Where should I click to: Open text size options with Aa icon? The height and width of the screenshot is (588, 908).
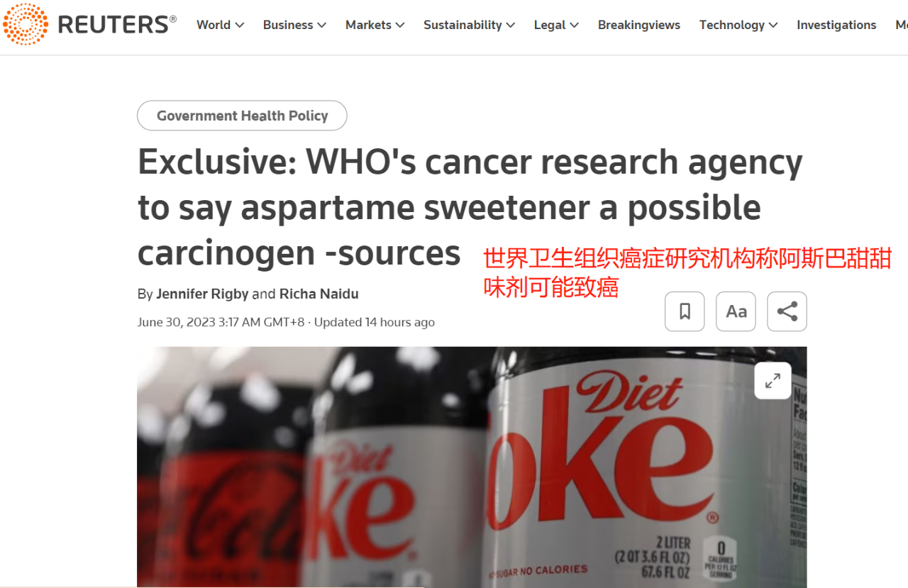(x=736, y=311)
